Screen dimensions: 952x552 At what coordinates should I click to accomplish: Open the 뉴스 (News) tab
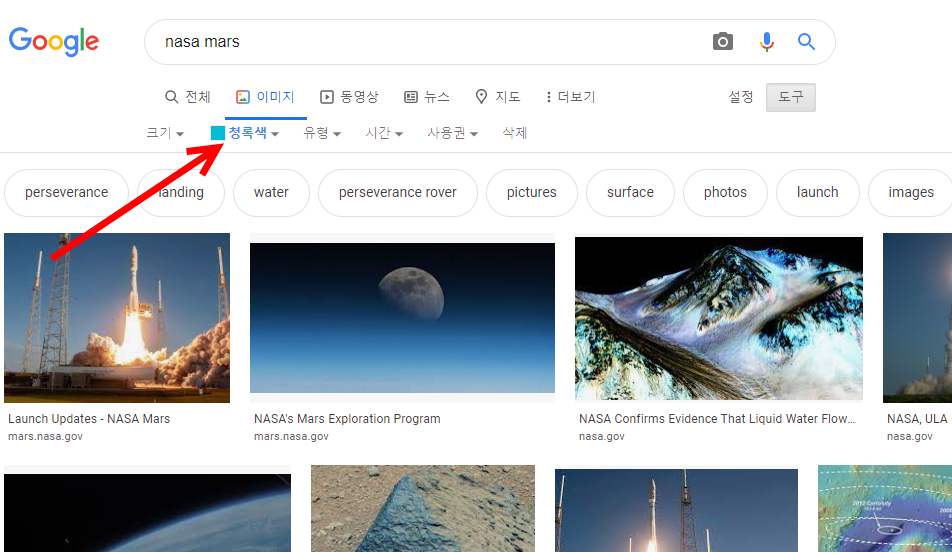pyautogui.click(x=427, y=97)
